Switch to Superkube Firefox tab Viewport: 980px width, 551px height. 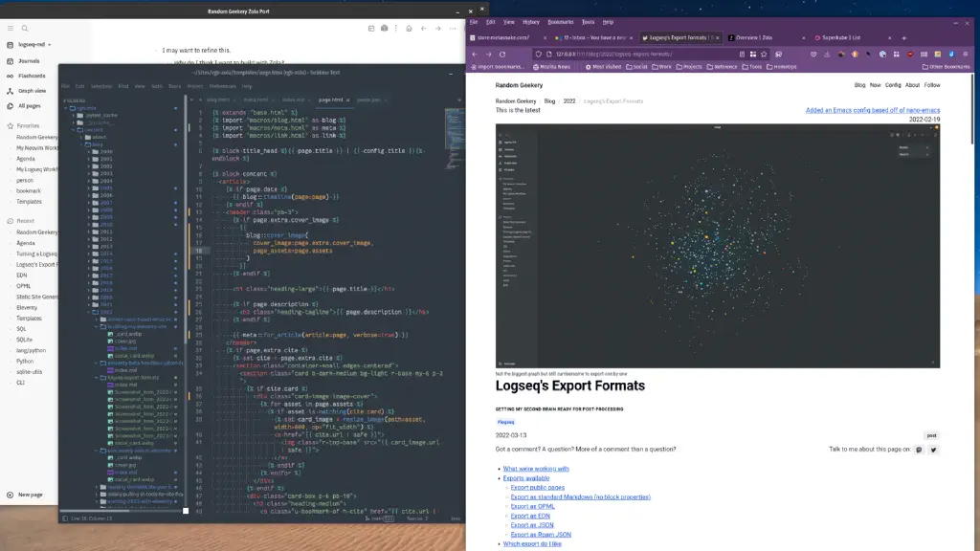pos(852,38)
